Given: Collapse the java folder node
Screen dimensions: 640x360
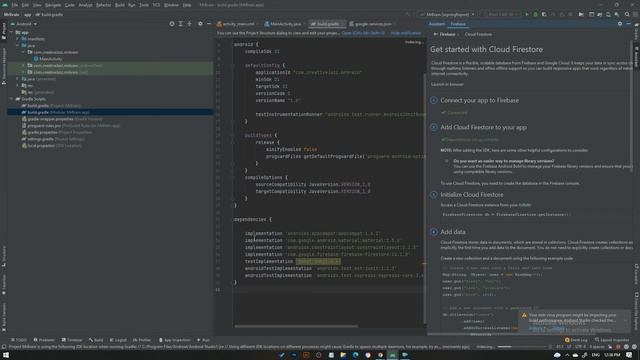Looking at the screenshot, I should (x=18, y=45).
